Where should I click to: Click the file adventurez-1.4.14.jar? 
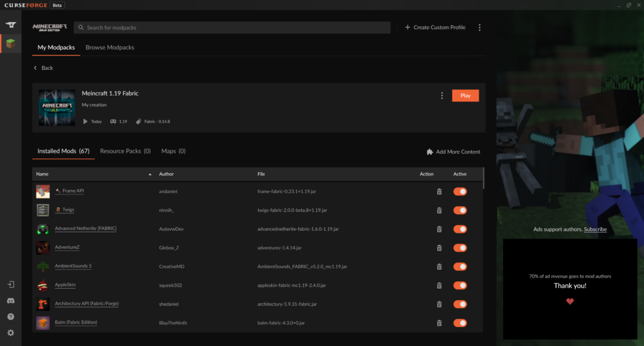[279, 248]
